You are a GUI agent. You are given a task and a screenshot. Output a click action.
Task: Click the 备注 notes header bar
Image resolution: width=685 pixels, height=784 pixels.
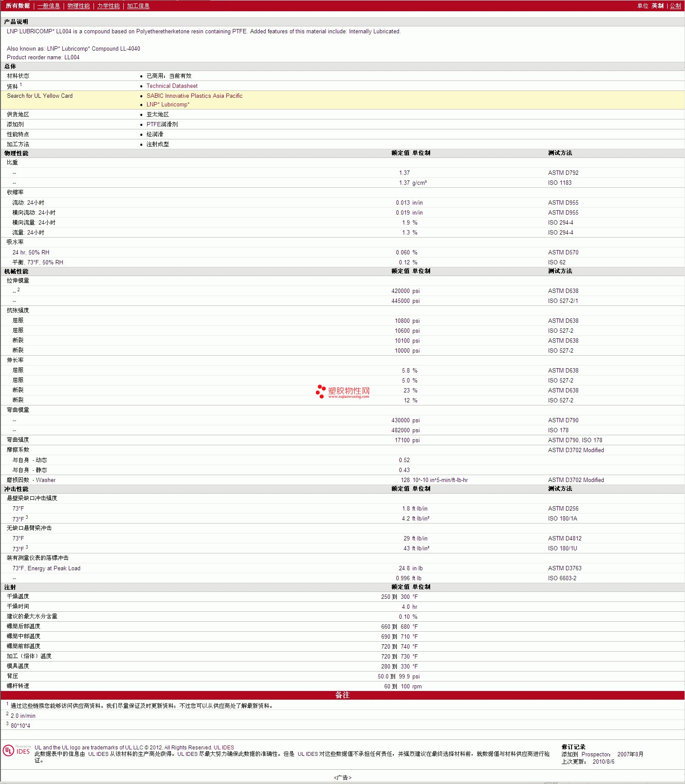pos(342,695)
